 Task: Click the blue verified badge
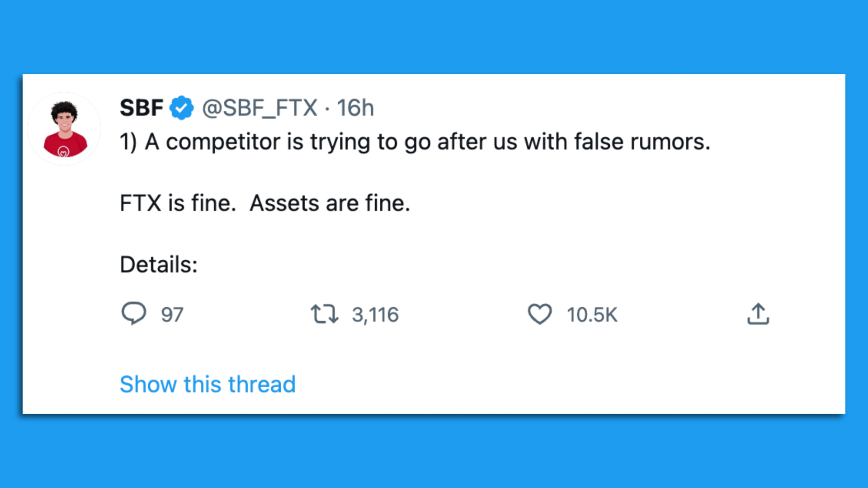tap(181, 108)
